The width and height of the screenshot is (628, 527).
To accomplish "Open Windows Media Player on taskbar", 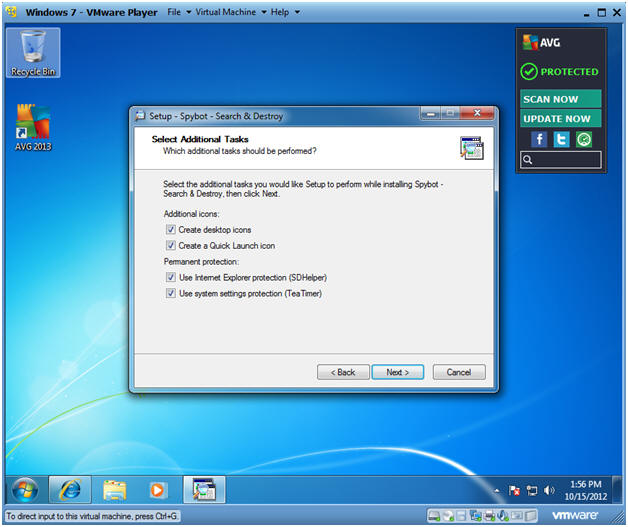I will (157, 489).
